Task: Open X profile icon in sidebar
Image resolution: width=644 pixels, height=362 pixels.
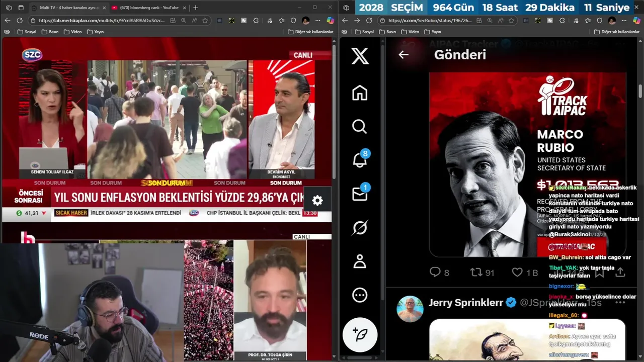Action: pyautogui.click(x=360, y=261)
